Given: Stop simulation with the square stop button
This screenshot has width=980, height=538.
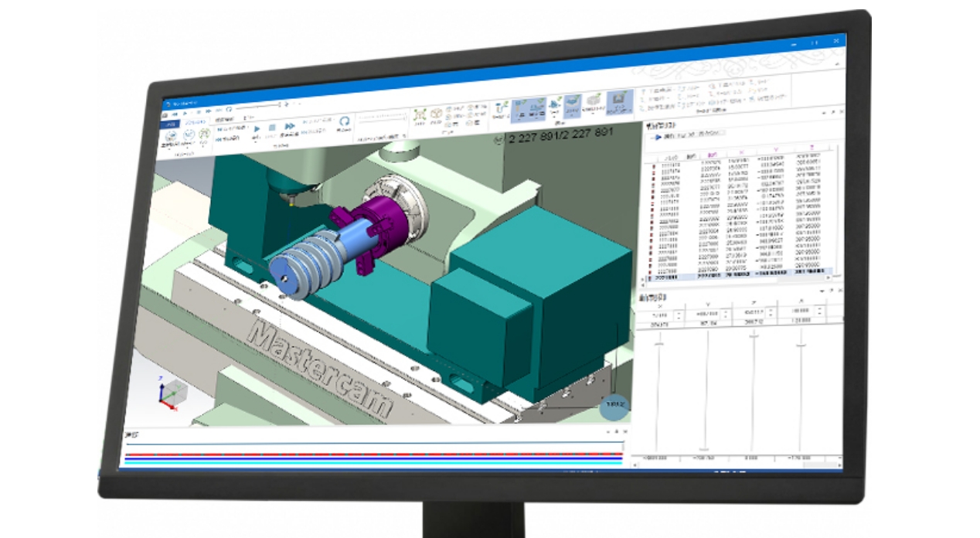Looking at the screenshot, I should tap(272, 128).
